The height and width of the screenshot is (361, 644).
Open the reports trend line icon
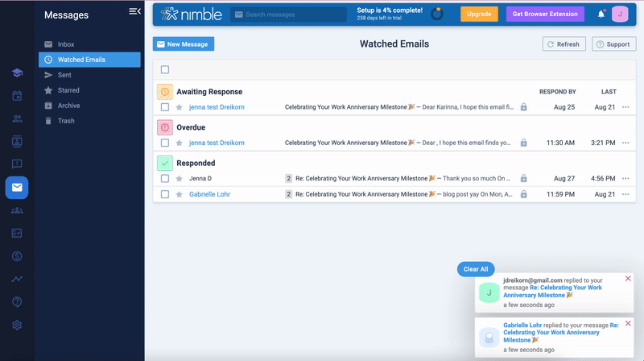coord(17,280)
